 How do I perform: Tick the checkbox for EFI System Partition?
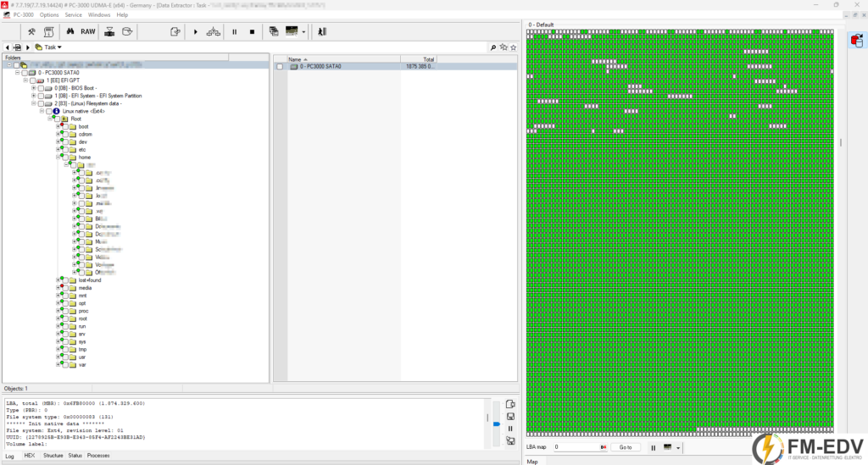point(41,97)
